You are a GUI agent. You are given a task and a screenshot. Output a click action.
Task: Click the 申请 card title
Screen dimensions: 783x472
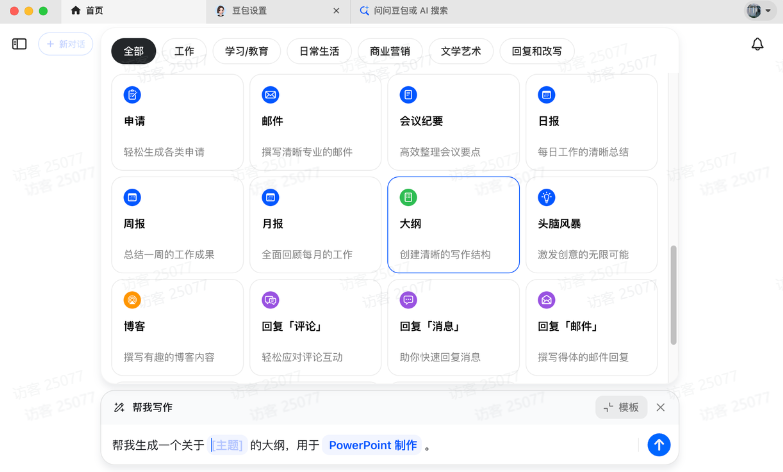[134, 121]
